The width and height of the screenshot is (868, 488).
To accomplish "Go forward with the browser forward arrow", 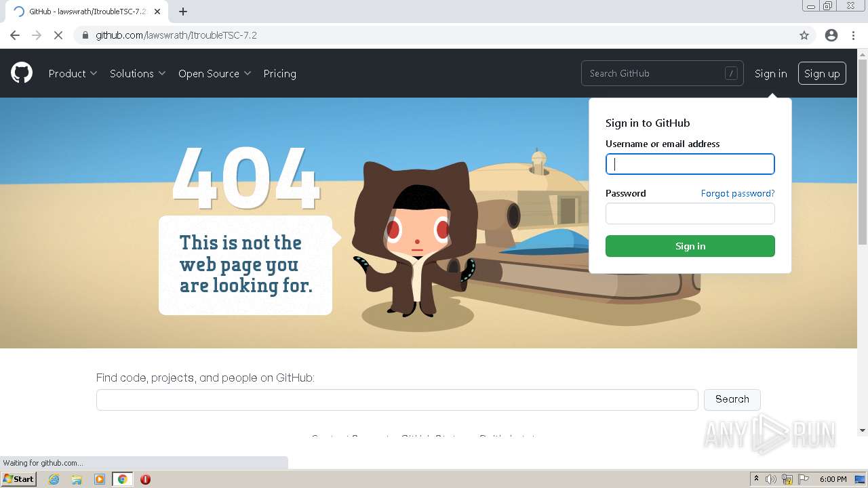I will 37,35.
